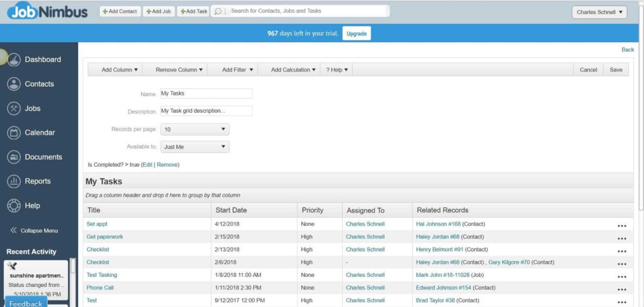Screen dimensions: 644x307
Task: Open Add Filter dropdown
Action: (237, 70)
